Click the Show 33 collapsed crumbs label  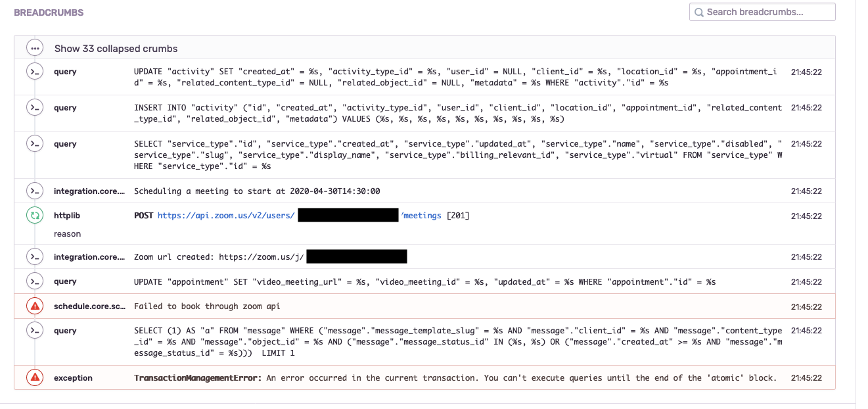coord(116,49)
